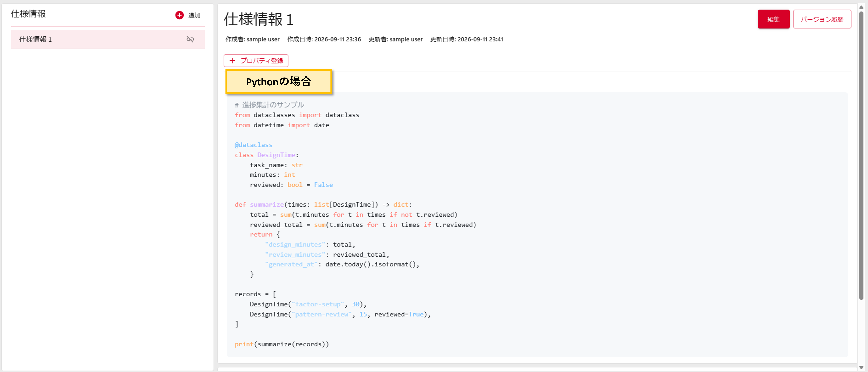Click the print(summarize(records)) line
Screen dimensions: 868x372
282,344
